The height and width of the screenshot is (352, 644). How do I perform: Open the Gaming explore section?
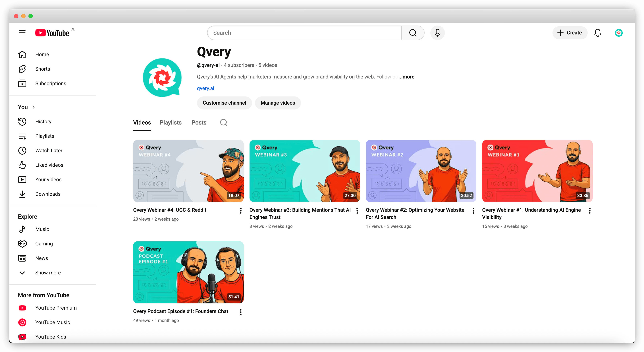44,244
